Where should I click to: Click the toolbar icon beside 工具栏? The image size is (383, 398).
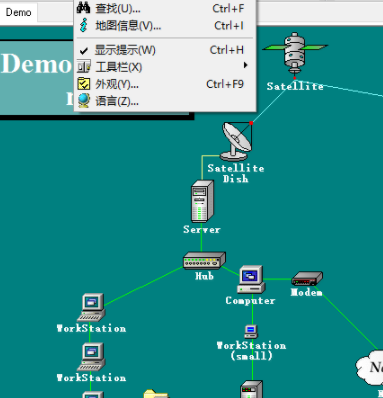(x=83, y=67)
